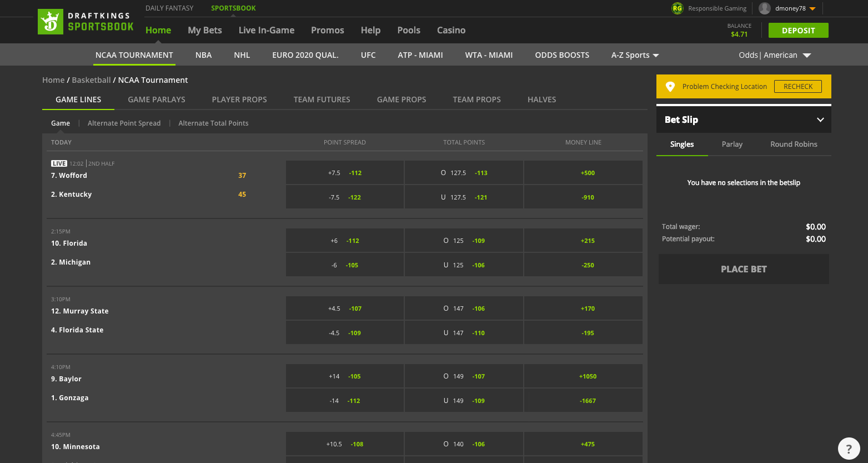
Task: Switch to TEAM FUTURES tab
Action: [322, 99]
